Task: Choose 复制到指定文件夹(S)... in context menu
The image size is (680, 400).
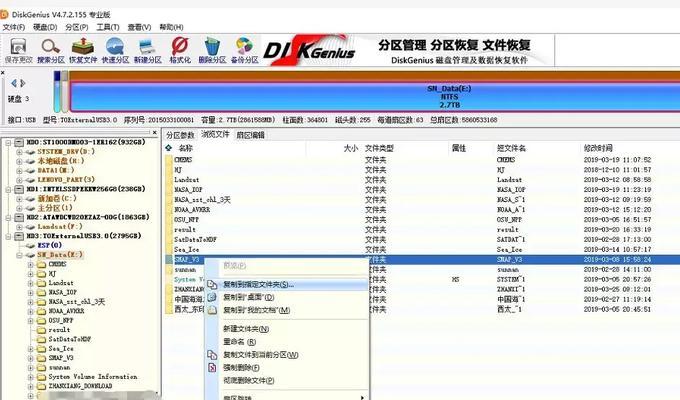Action: pyautogui.click(x=287, y=285)
